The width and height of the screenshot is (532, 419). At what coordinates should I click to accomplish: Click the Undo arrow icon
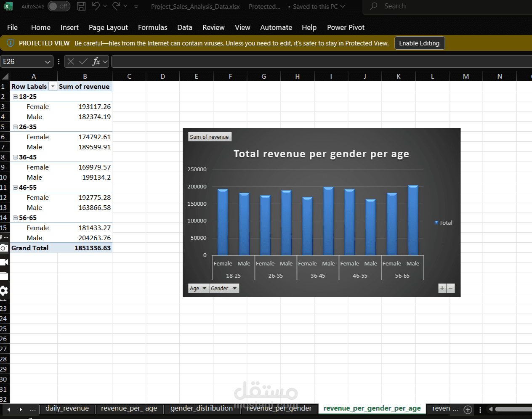(96, 6)
